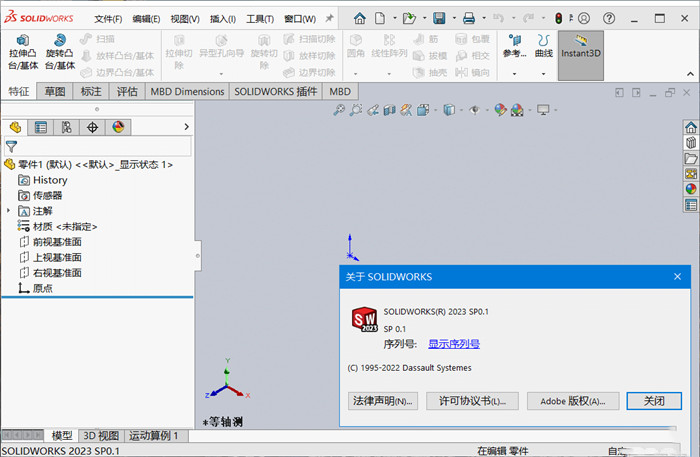Image resolution: width=700 pixels, height=457 pixels.
Task: Open the 视图(V) menu
Action: tap(185, 19)
